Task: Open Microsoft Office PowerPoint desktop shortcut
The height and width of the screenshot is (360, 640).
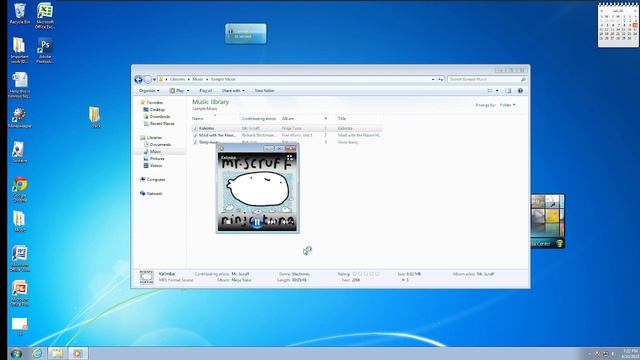Action: pyautogui.click(x=20, y=293)
